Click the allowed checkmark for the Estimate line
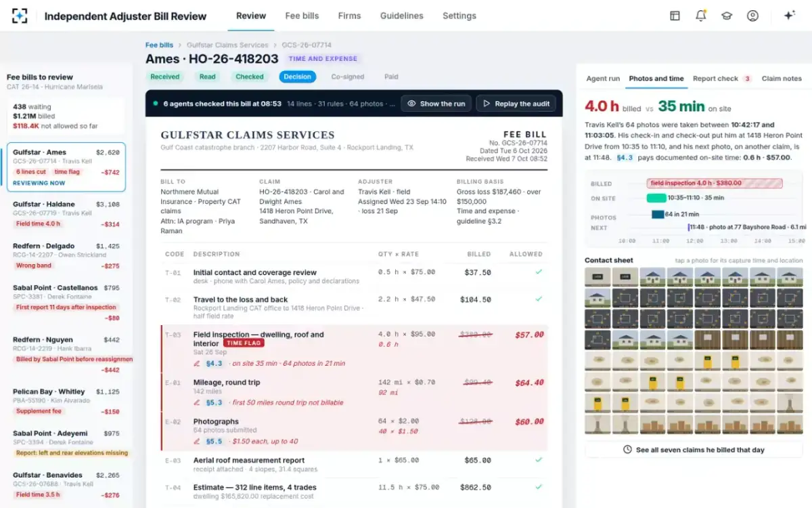 [x=539, y=487]
